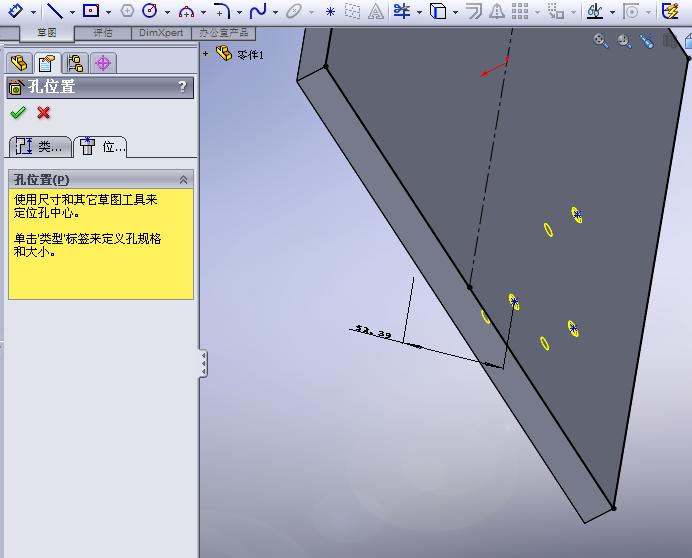Collapse the left panel using splitter handle

[203, 363]
